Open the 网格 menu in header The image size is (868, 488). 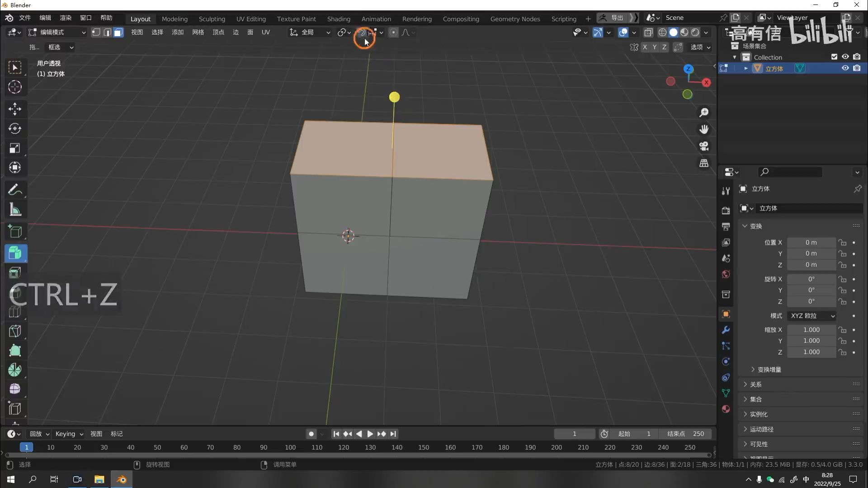pos(198,33)
